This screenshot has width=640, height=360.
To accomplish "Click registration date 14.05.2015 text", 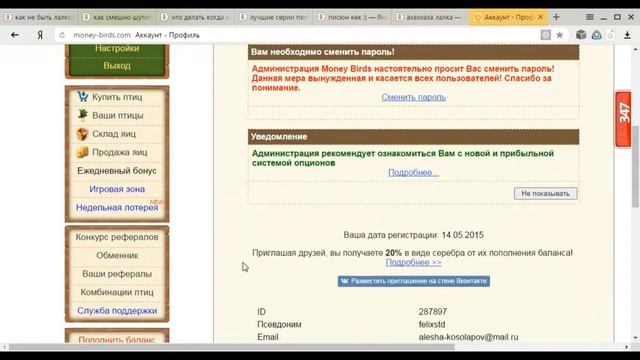I will (x=462, y=235).
